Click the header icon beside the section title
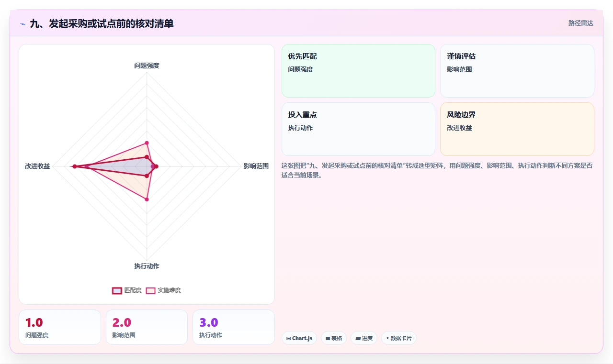This screenshot has width=613, height=364. click(23, 23)
